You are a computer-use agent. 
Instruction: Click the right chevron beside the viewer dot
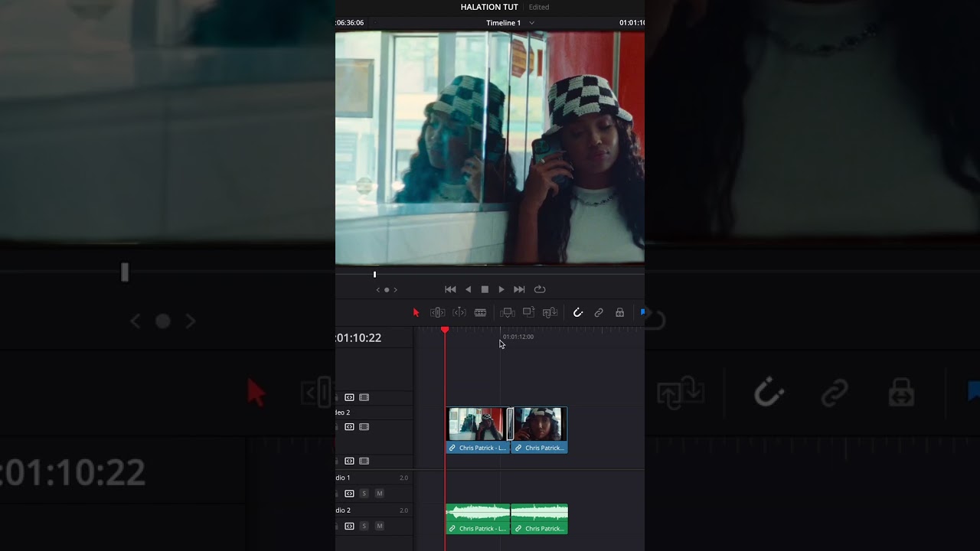pos(395,290)
